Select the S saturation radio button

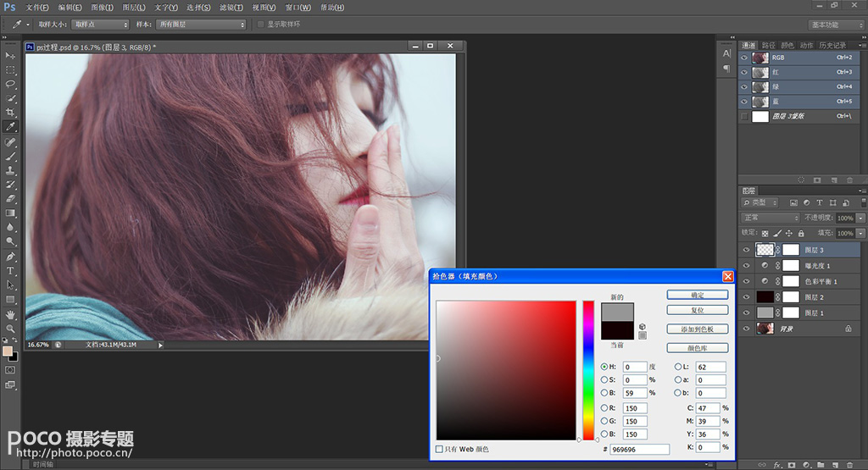click(x=604, y=380)
